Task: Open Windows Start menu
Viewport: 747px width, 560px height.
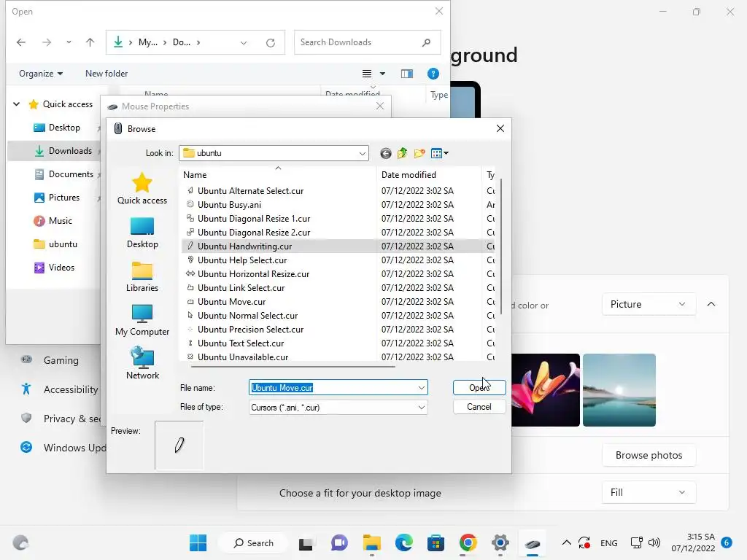Action: (x=198, y=542)
